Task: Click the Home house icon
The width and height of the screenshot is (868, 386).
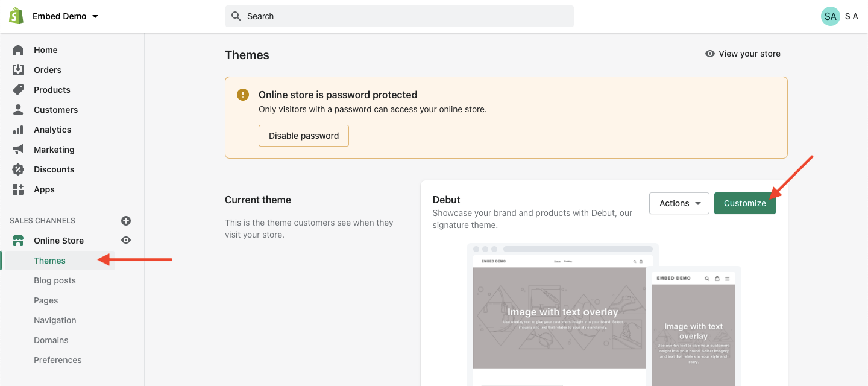Action: [x=18, y=50]
